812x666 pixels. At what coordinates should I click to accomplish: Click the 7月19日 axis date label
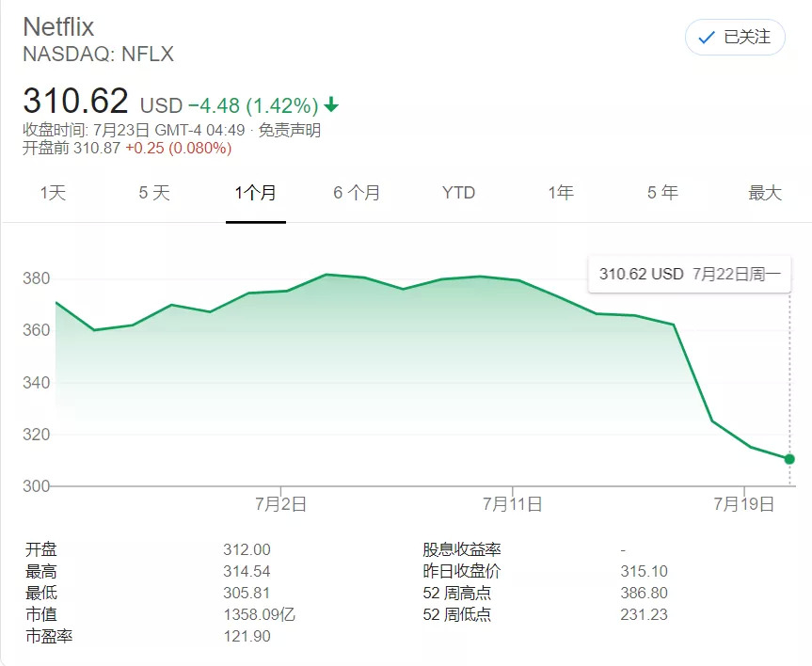(744, 504)
